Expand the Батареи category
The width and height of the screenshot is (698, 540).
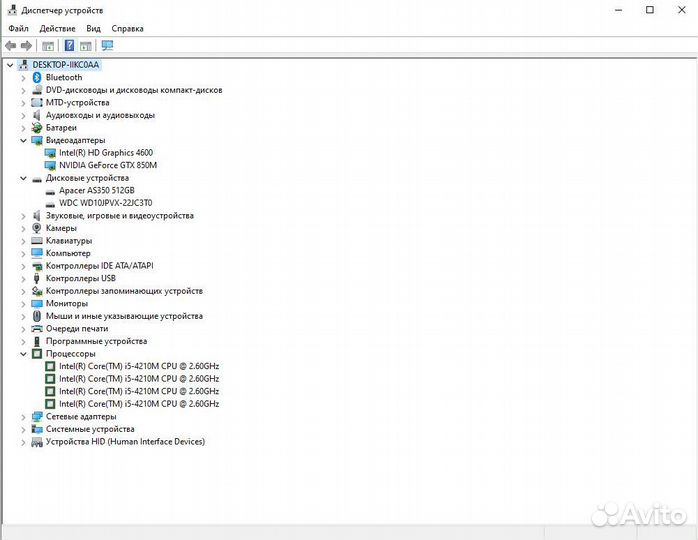[23, 128]
